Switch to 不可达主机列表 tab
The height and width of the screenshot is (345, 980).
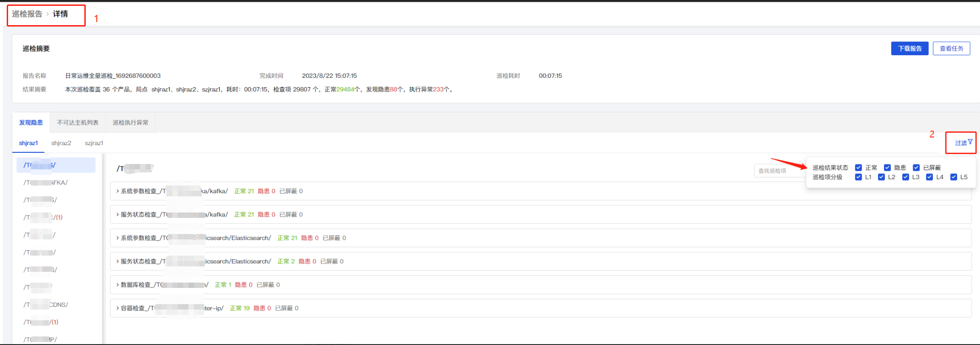(x=78, y=123)
